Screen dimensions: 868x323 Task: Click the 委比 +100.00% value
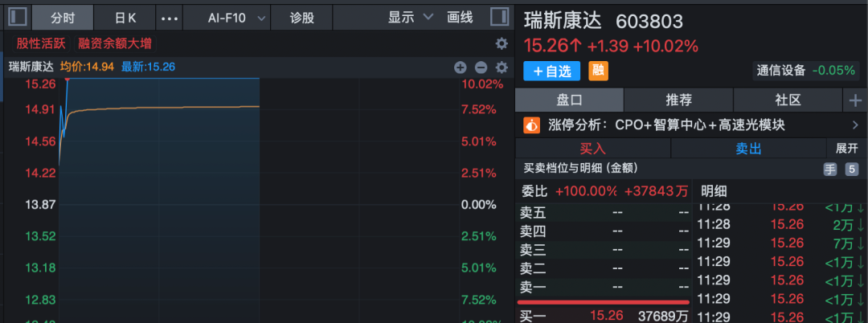pos(586,191)
